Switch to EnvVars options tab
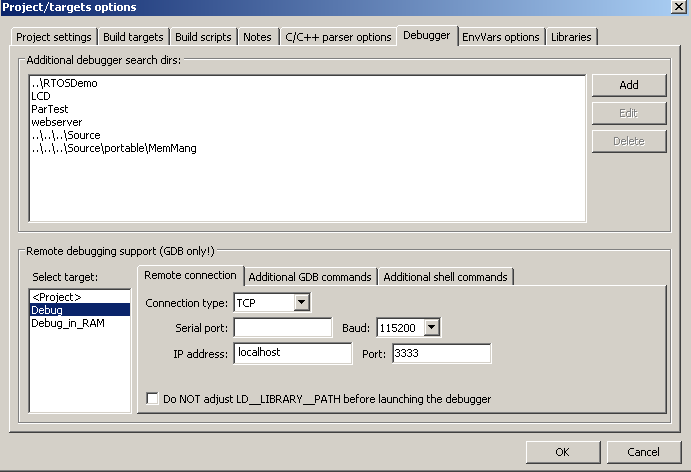 (500, 37)
